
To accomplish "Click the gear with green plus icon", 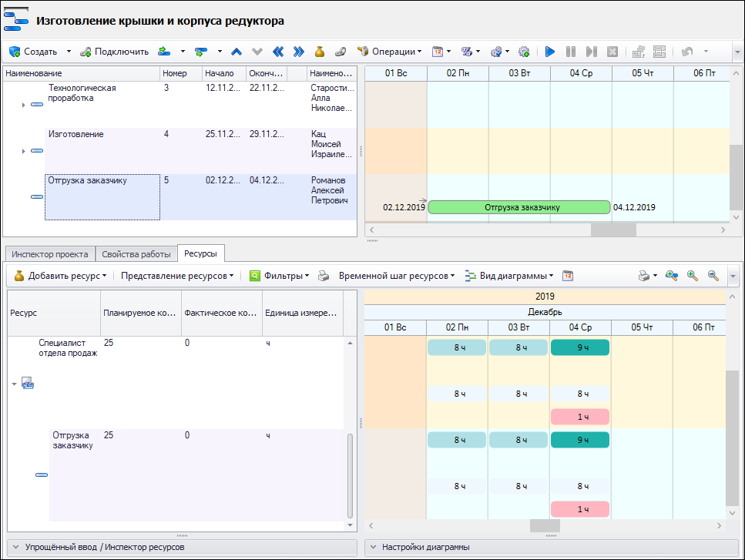I will point(524,52).
